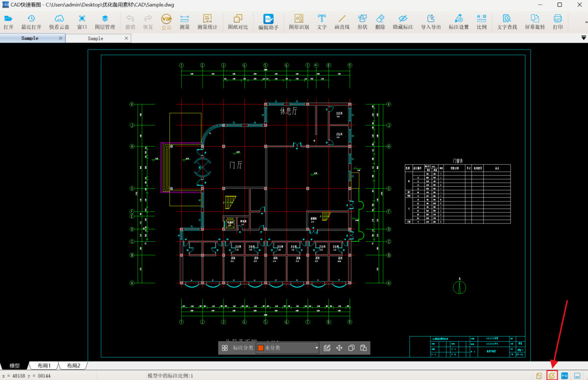
Task: Choose the 删除 eraser tool
Action: pos(380,22)
